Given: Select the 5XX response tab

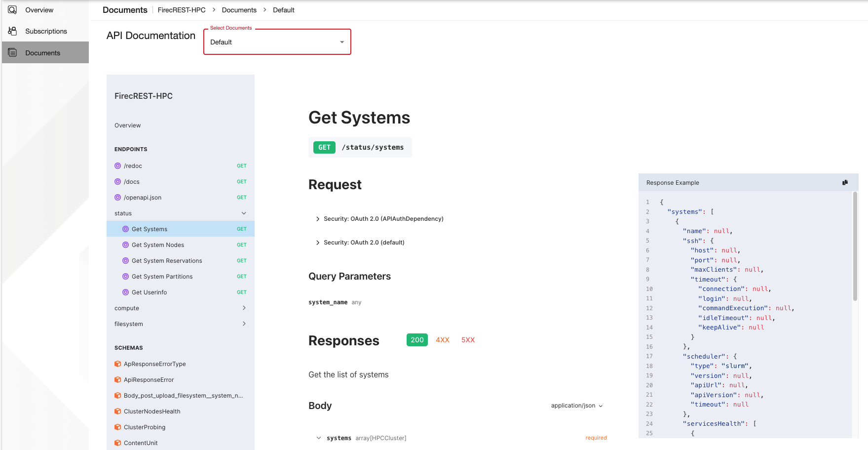Looking at the screenshot, I should (468, 340).
